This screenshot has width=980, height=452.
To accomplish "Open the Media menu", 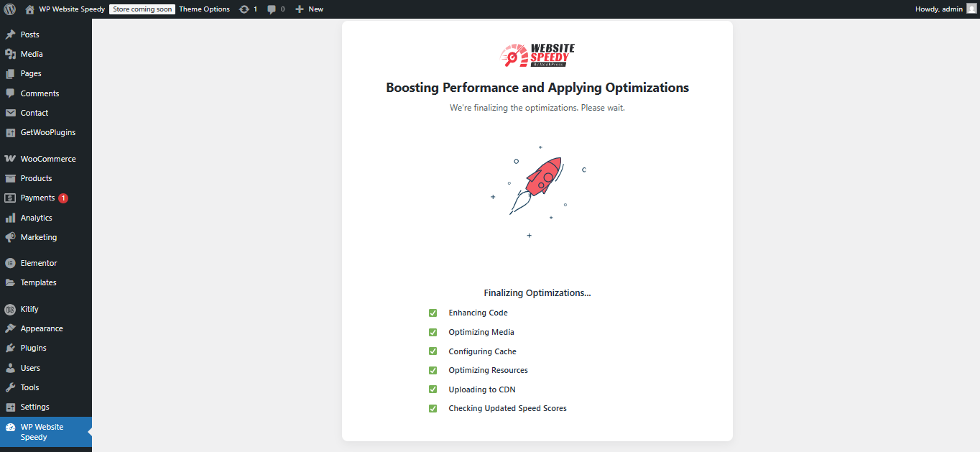I will pos(46,54).
